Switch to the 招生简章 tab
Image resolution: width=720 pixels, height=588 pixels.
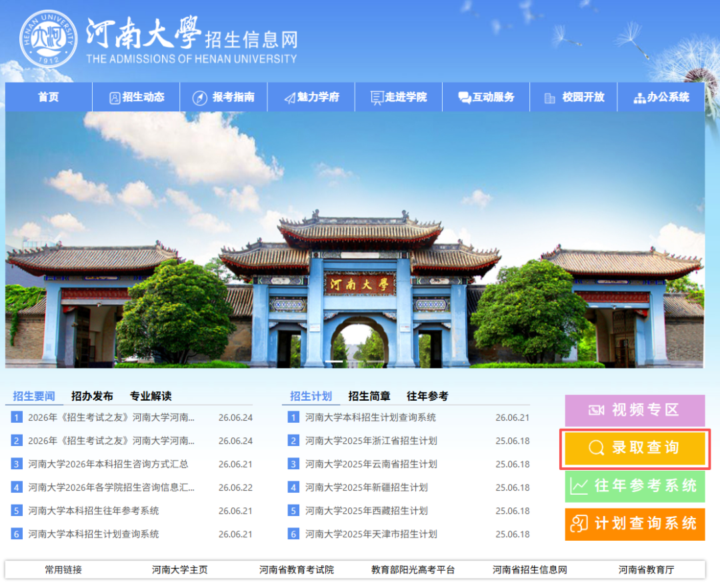369,396
